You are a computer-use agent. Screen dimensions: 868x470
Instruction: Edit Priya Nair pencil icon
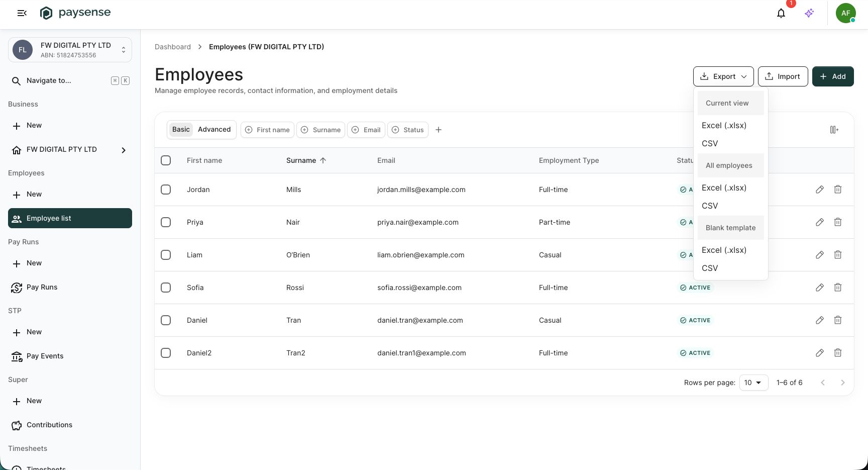(x=820, y=222)
